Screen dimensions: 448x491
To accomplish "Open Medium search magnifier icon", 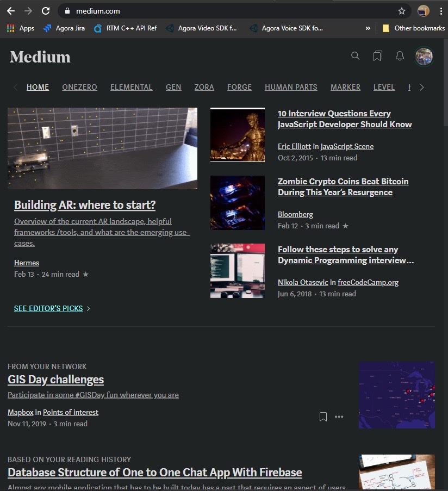I will click(x=355, y=56).
